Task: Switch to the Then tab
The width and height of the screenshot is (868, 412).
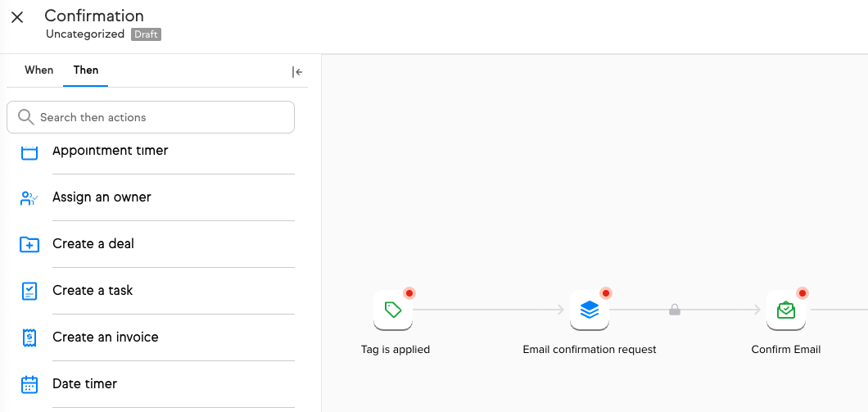Action: (x=86, y=70)
